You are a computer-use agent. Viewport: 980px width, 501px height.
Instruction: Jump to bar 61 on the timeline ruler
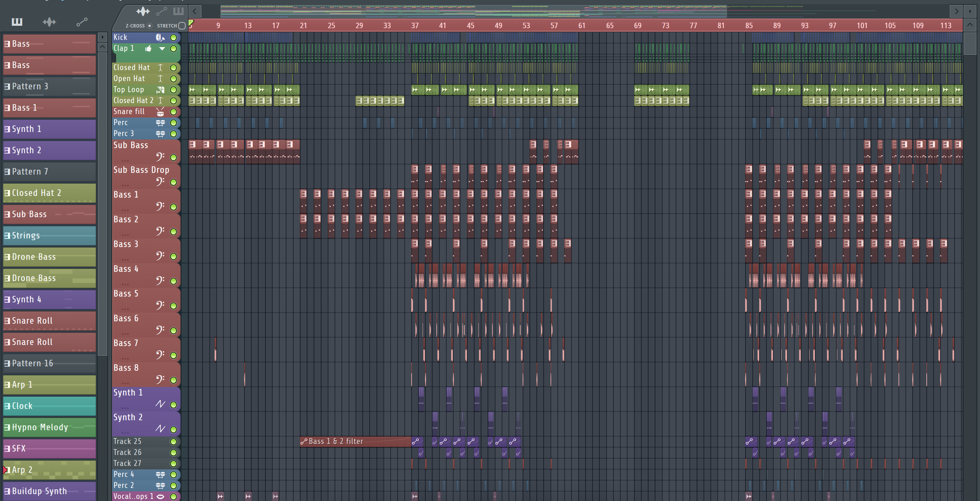pyautogui.click(x=582, y=25)
